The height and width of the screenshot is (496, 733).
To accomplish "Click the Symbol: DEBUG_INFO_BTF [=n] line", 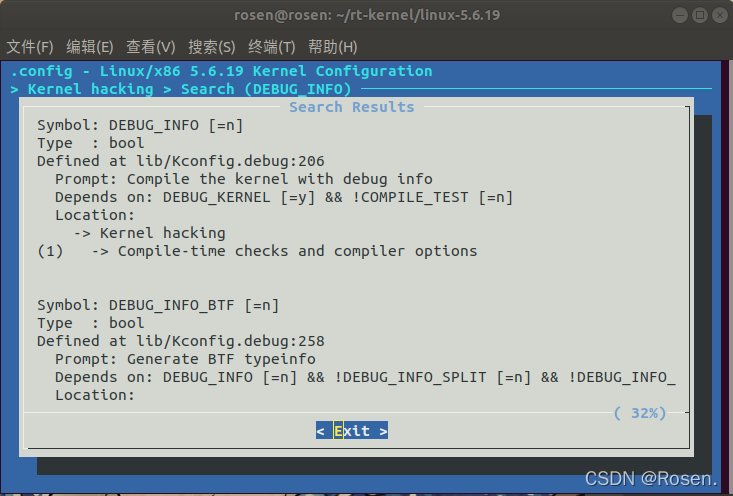I will [x=158, y=305].
